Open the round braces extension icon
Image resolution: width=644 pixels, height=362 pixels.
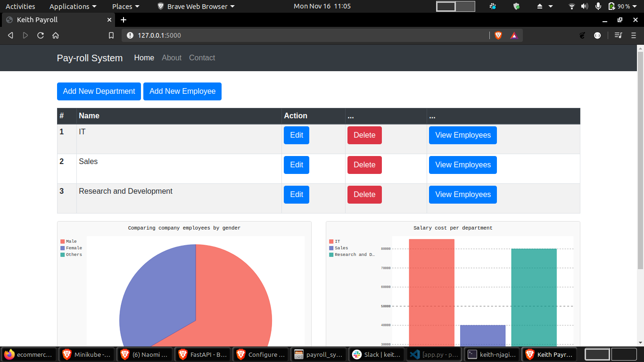(597, 35)
